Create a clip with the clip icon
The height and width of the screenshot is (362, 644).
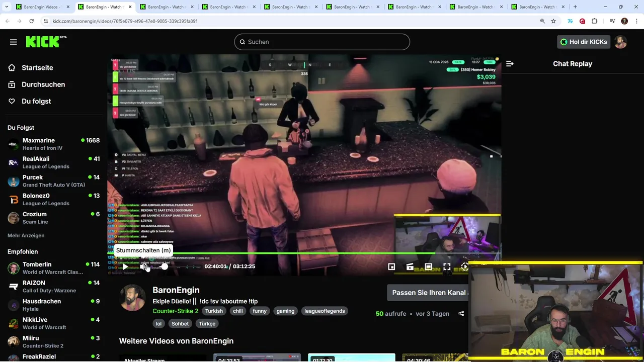tap(410, 266)
